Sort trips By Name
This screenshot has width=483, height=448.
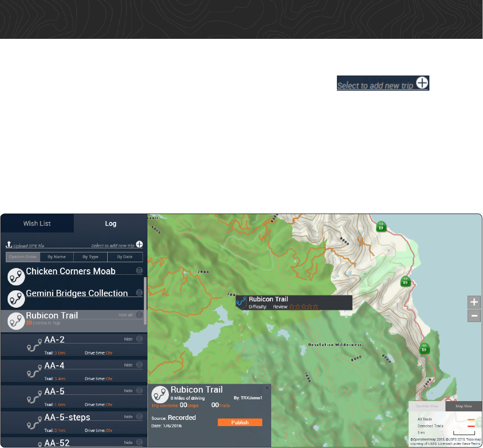pos(57,257)
